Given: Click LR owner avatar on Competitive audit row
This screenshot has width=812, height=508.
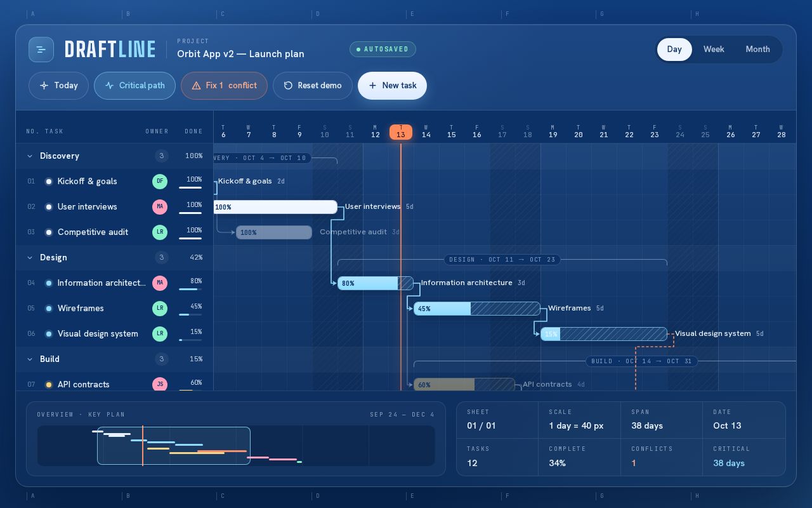Looking at the screenshot, I should [x=160, y=232].
